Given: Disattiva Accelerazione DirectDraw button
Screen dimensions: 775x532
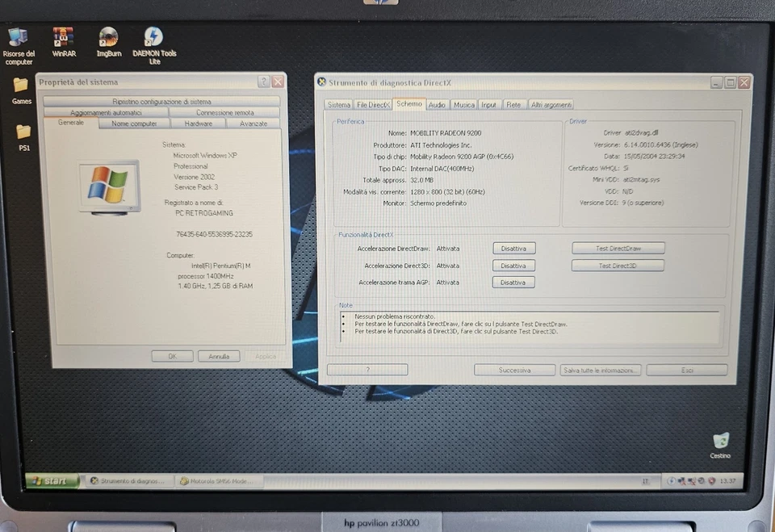Looking at the screenshot, I should click(x=513, y=248).
